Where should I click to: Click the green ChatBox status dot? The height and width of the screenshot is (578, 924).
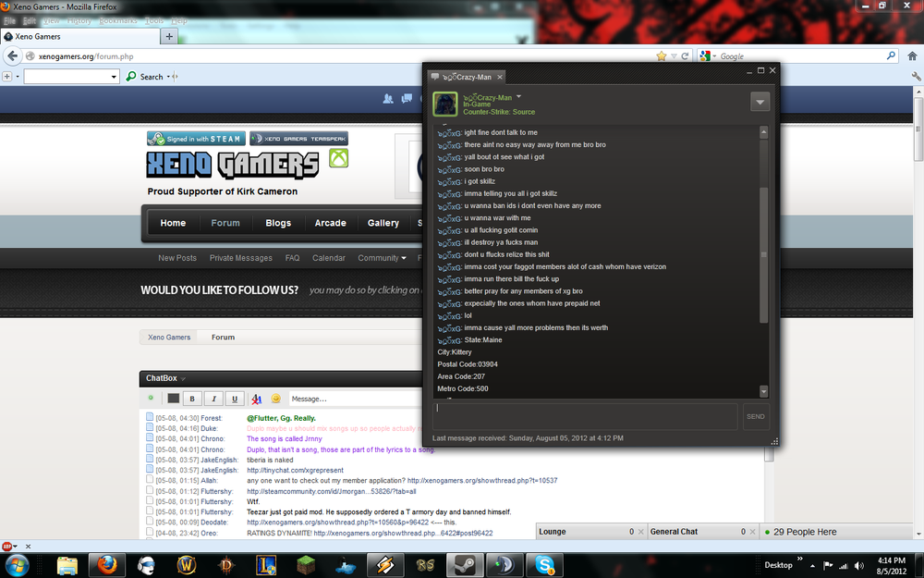coord(151,398)
